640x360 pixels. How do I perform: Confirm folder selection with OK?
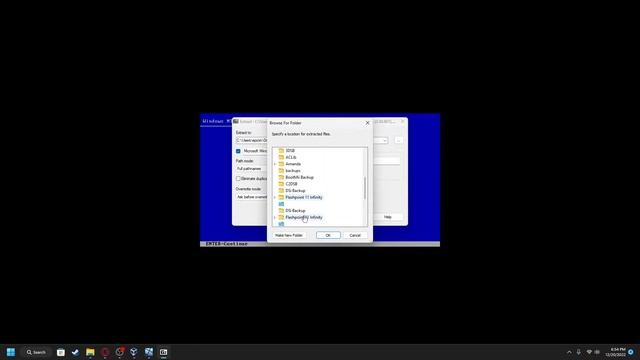(328, 236)
